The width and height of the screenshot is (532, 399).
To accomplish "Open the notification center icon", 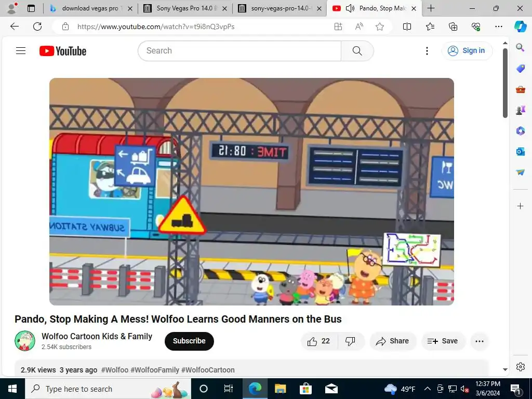I will pyautogui.click(x=516, y=389).
